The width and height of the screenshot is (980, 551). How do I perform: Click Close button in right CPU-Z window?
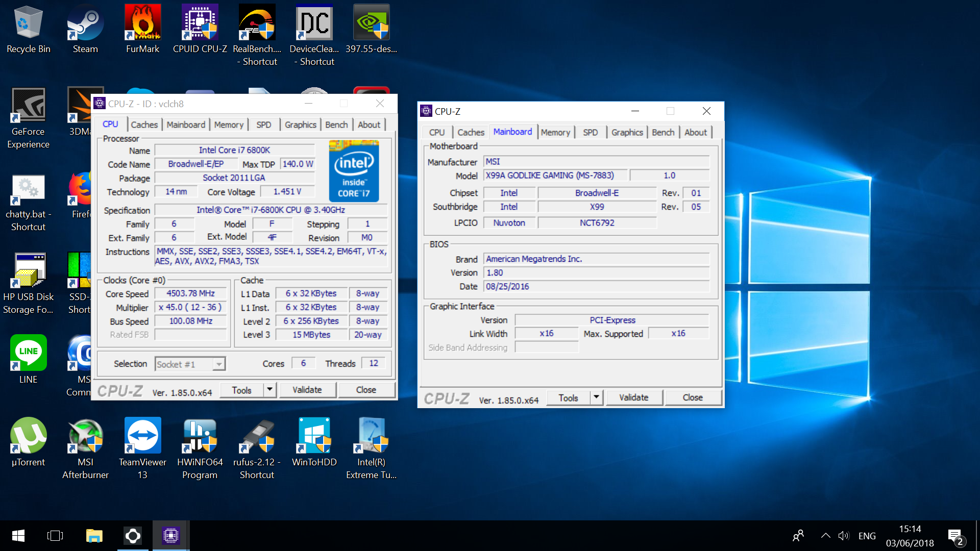[x=693, y=397]
